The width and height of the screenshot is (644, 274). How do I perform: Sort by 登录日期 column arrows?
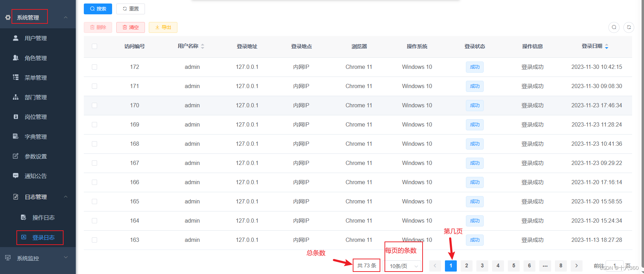pos(607,46)
